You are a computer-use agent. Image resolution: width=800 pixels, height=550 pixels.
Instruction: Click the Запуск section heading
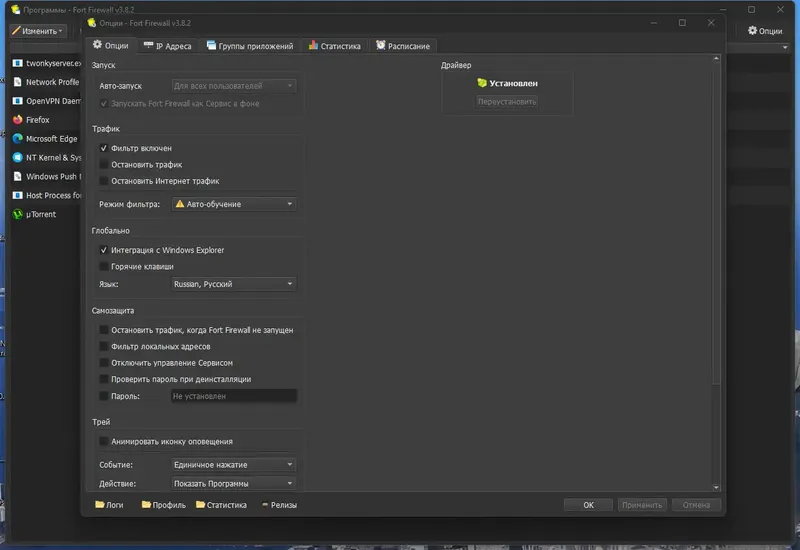click(104, 65)
